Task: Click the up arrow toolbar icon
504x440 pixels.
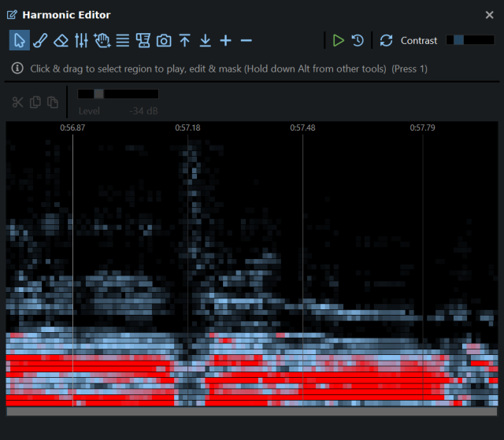Action: click(185, 40)
